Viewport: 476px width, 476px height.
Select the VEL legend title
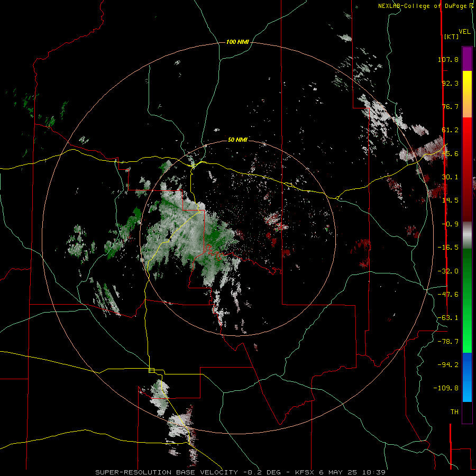tap(465, 32)
